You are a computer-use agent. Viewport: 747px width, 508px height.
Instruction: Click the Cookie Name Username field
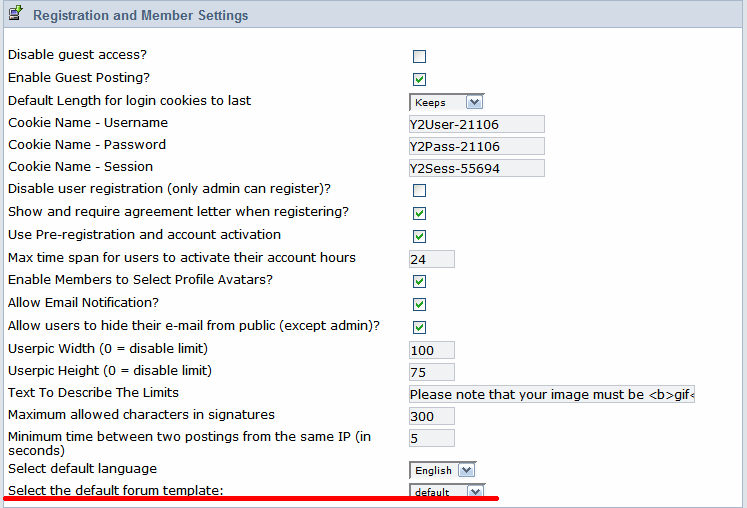point(477,124)
